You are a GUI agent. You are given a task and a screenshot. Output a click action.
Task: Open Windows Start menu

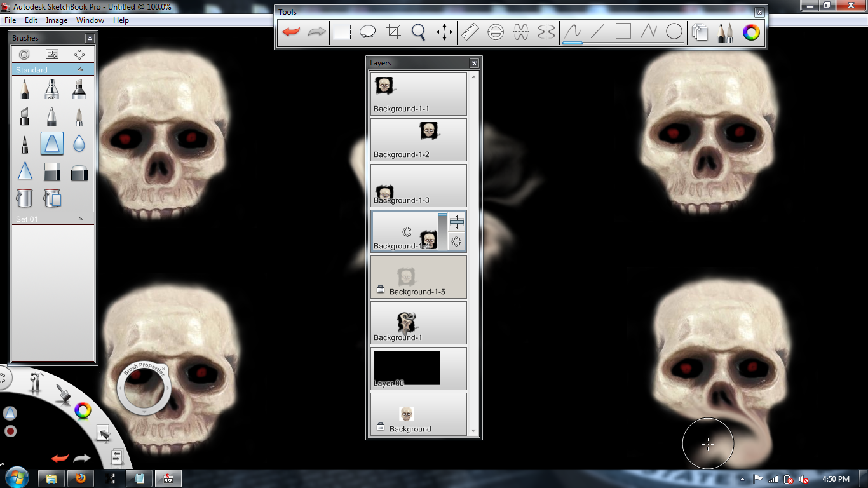pos(17,478)
